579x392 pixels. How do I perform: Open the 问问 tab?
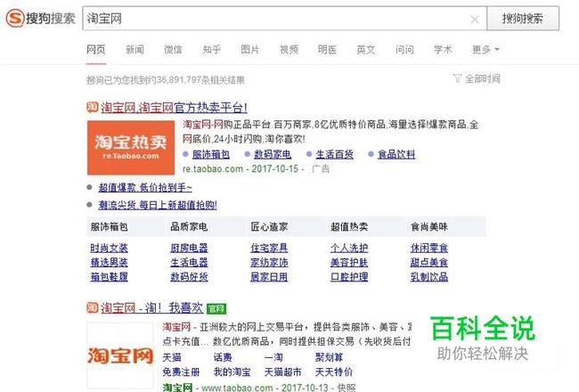(x=404, y=50)
